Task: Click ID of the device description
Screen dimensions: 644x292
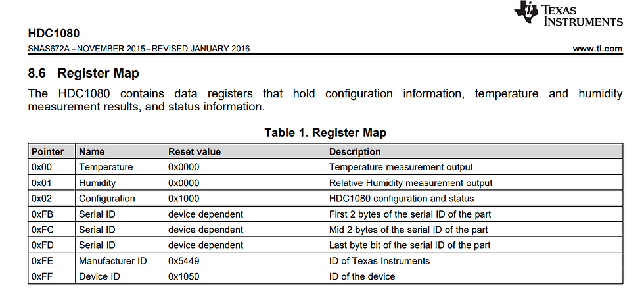Action: click(362, 276)
